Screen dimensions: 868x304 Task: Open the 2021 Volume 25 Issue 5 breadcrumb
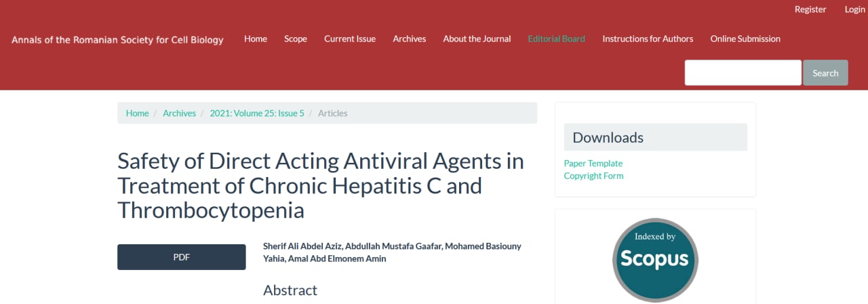(x=257, y=113)
